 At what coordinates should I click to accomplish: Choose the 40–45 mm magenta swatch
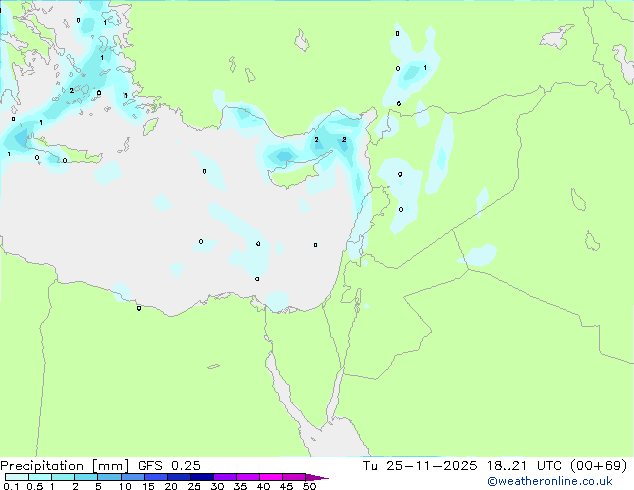[271, 477]
